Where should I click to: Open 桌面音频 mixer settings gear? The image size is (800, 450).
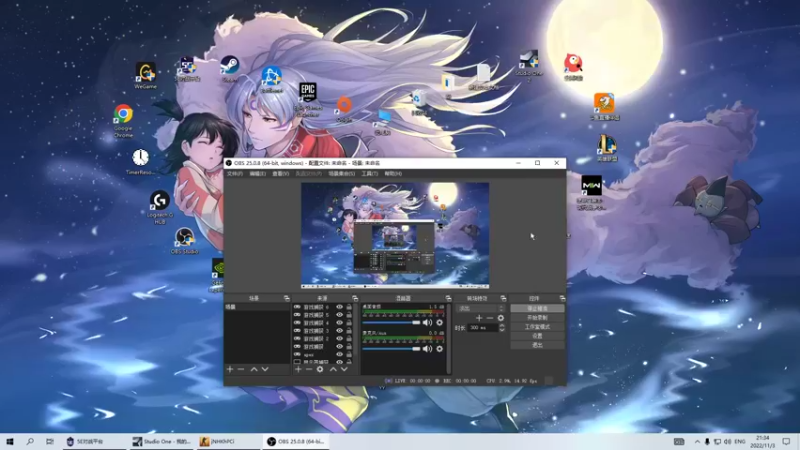pyautogui.click(x=439, y=322)
